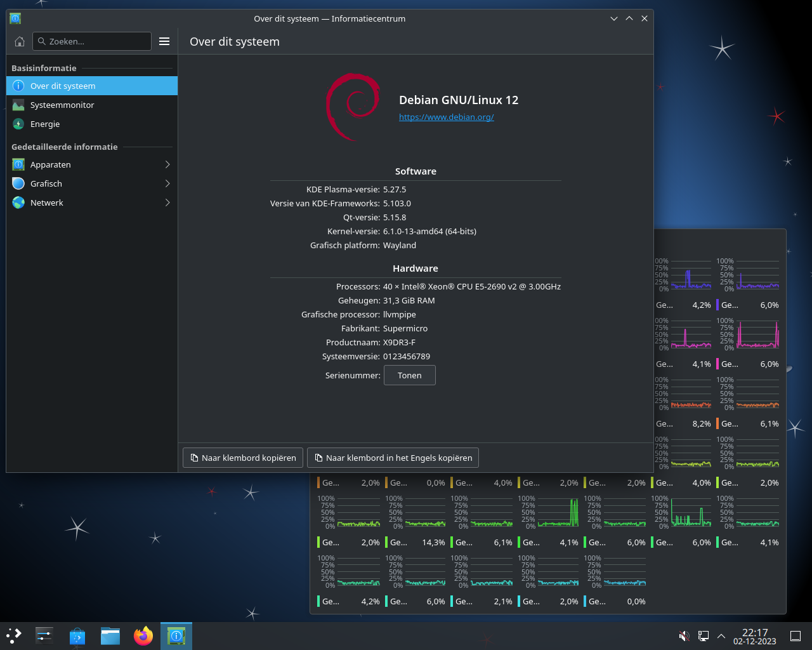Click the Energie sidebar icon
The height and width of the screenshot is (650, 812).
18,124
